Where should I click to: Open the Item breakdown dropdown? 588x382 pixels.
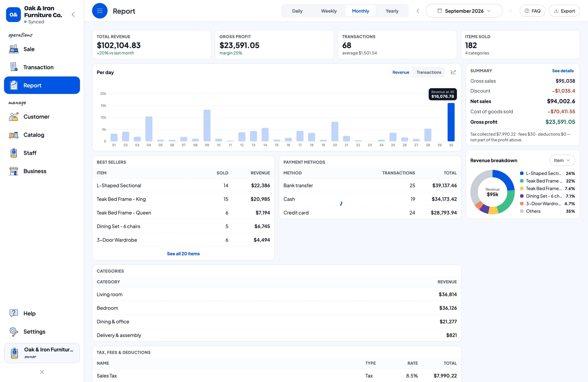562,160
